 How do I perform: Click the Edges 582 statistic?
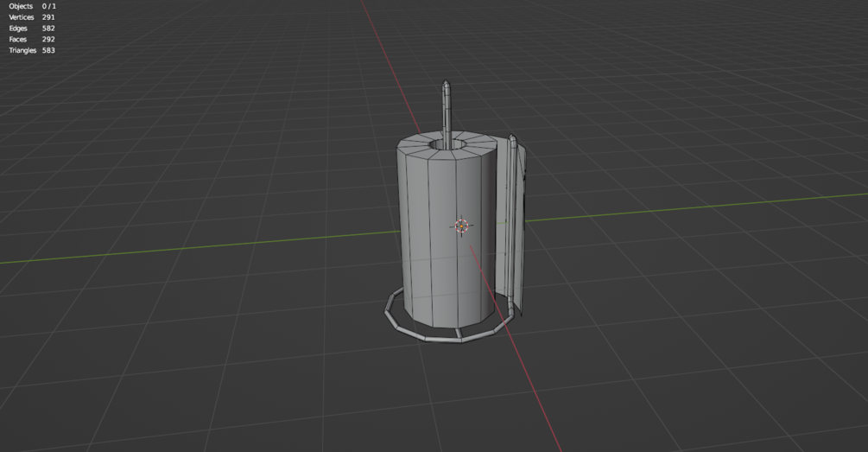[x=32, y=29]
